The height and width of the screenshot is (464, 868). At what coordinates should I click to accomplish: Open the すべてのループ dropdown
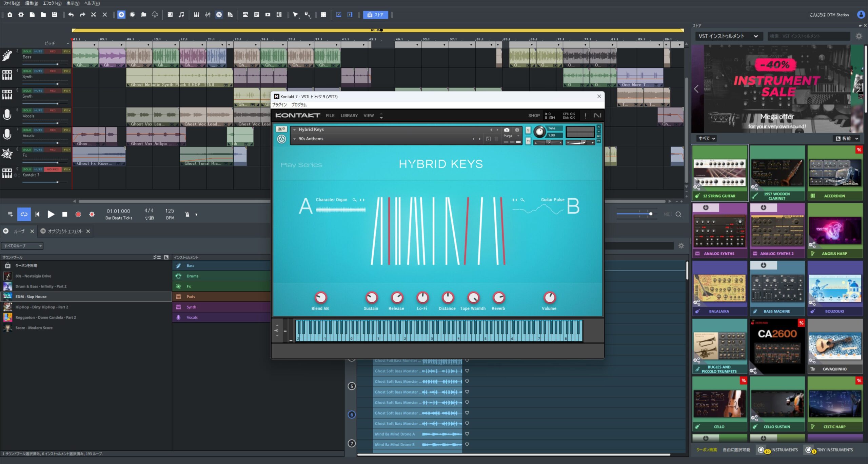pos(22,246)
